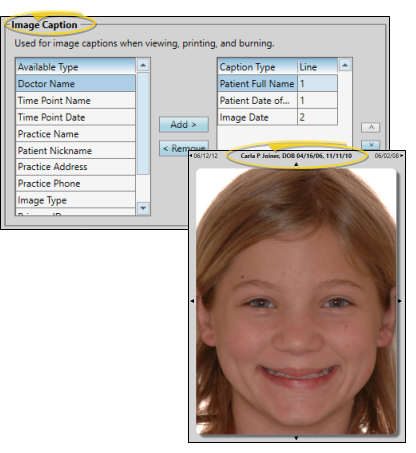Click scroll down arrow of Available Type list
This screenshot has width=416, height=453.
pos(143,208)
